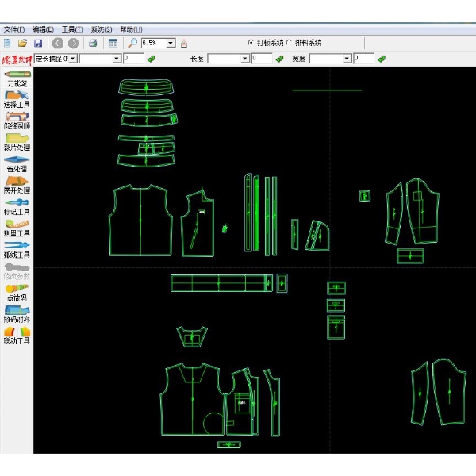The height and width of the screenshot is (476, 476).
Task: Open the 文件(F) menu
Action: point(14,29)
